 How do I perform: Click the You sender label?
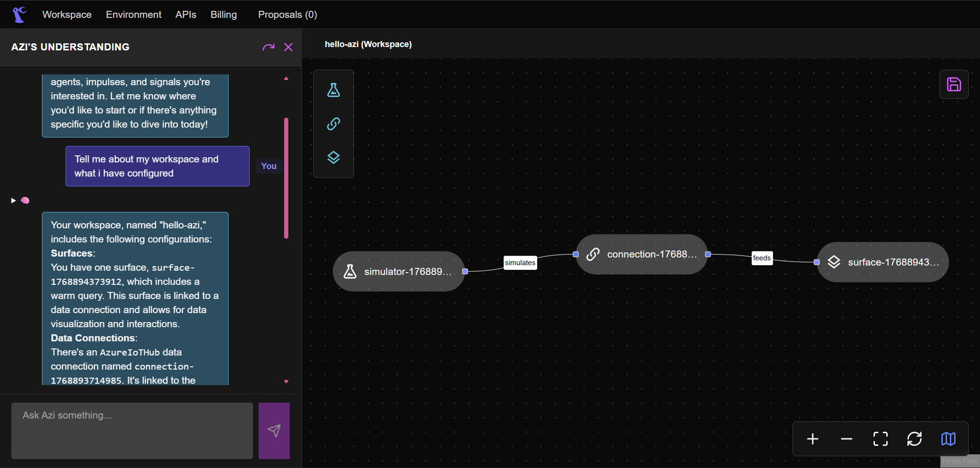pyautogui.click(x=269, y=166)
